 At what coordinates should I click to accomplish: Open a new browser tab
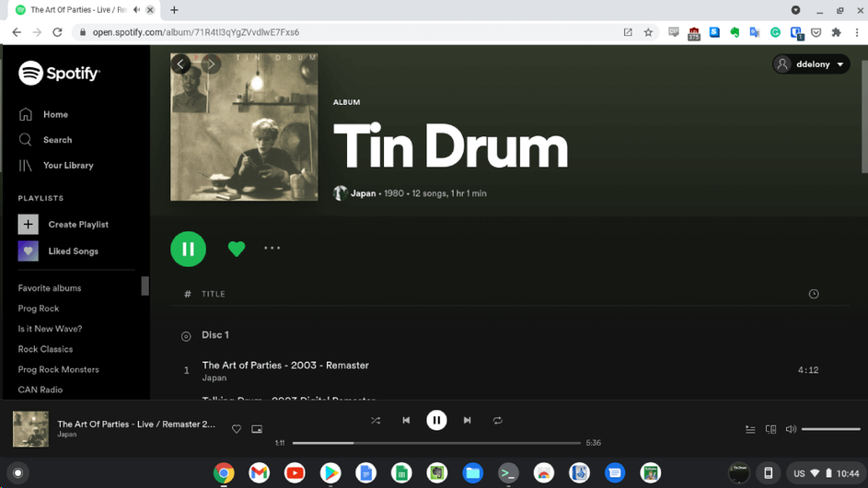click(174, 10)
